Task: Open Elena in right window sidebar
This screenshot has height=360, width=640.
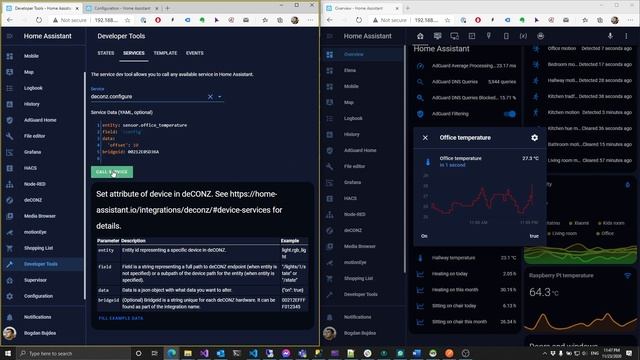Action: pos(363,70)
